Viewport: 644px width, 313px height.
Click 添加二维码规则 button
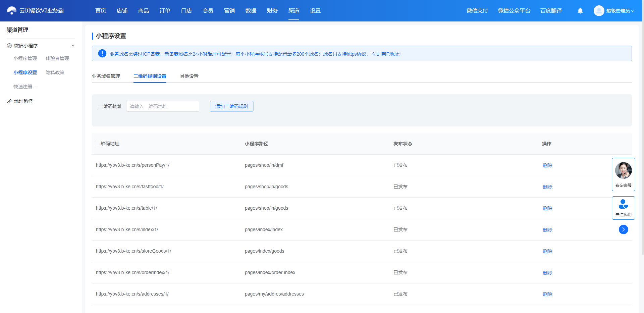232,106
